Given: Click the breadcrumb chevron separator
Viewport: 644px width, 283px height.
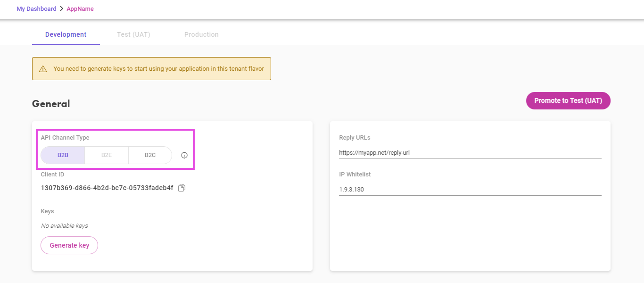Looking at the screenshot, I should click(x=61, y=9).
